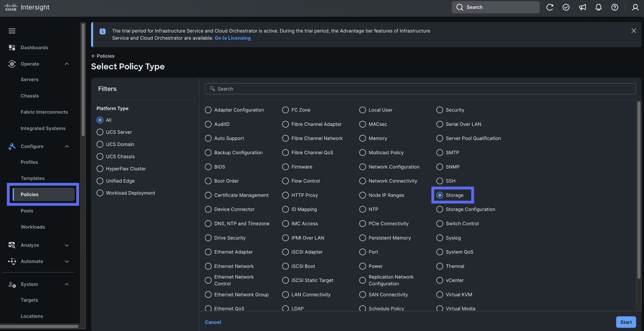Viewport: 644px width, 331px height.
Task: Choose the Unified Edge platform type
Action: tap(100, 181)
